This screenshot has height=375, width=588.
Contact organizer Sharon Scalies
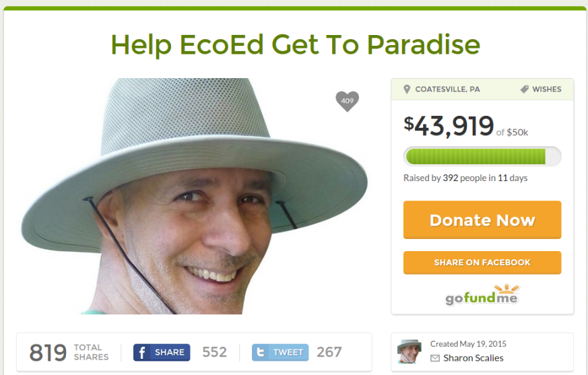[x=473, y=358]
